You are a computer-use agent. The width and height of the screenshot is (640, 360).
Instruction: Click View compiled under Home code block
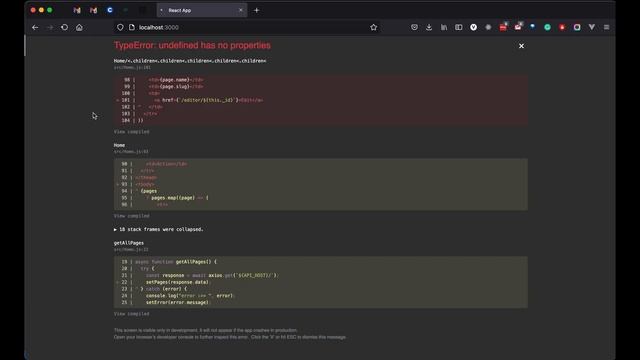point(131,216)
